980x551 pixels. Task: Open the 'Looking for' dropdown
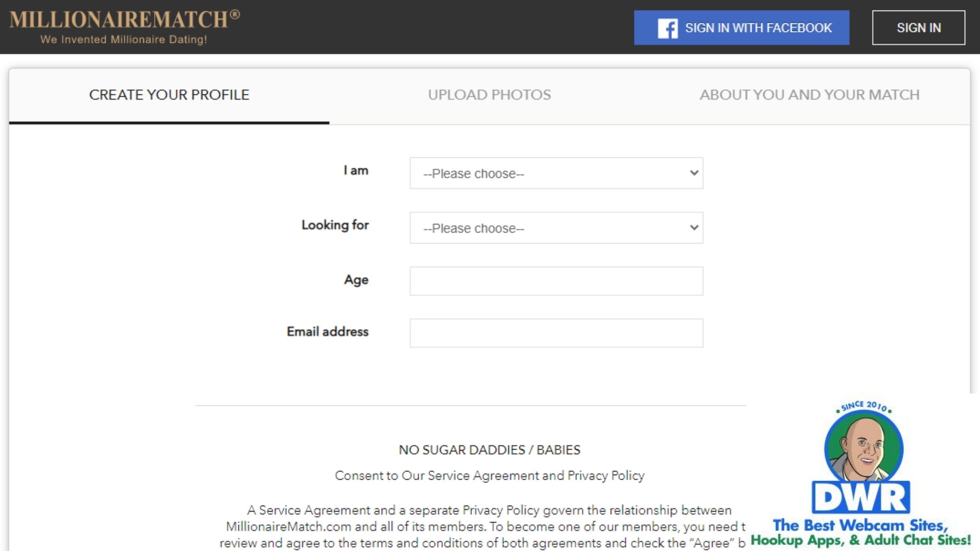(556, 228)
